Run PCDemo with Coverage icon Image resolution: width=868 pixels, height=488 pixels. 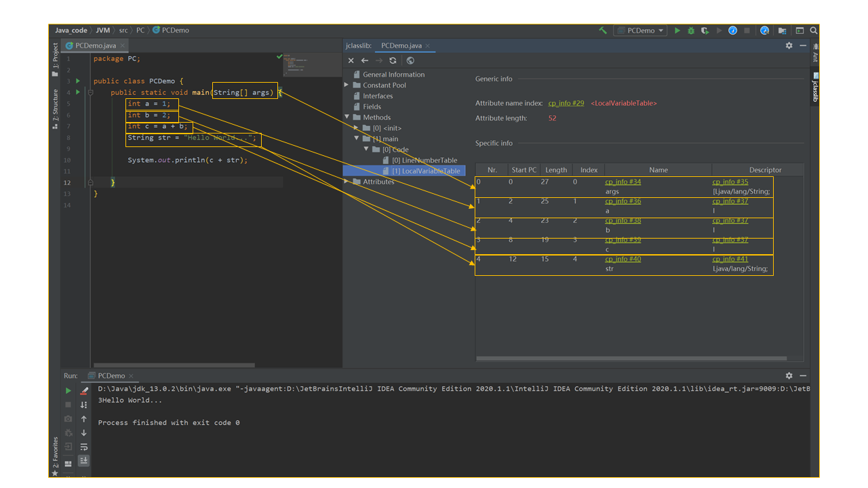705,30
